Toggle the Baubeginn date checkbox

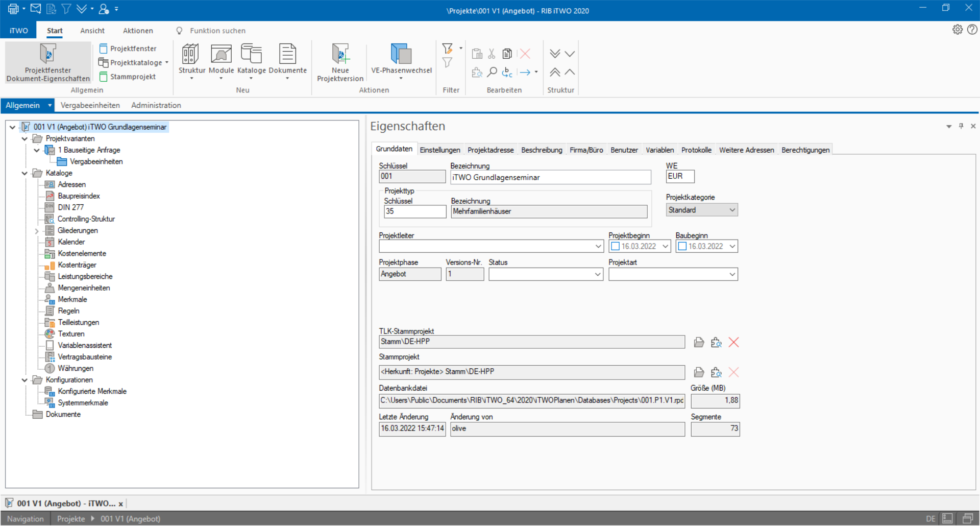[682, 246]
